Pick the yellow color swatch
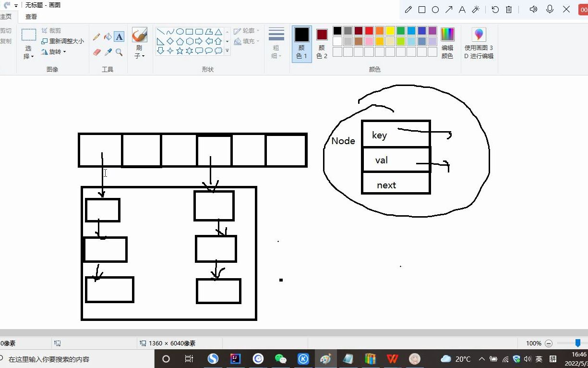The width and height of the screenshot is (588, 368). 390,31
